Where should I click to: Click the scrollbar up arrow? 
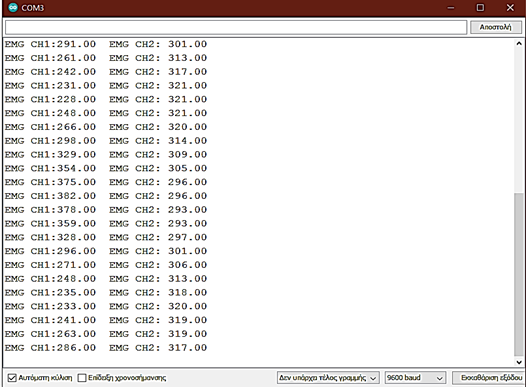pos(519,44)
